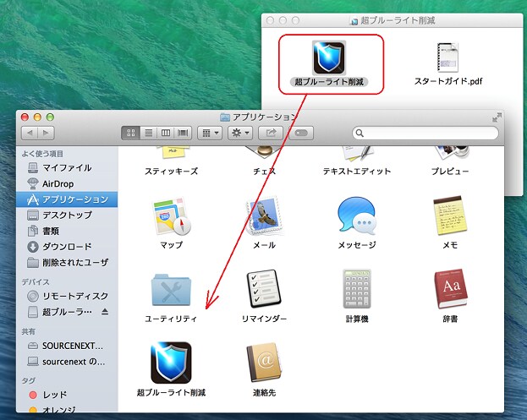The height and width of the screenshot is (420, 527).
Task: Enter full screen with expand arrows
Action: (497, 117)
